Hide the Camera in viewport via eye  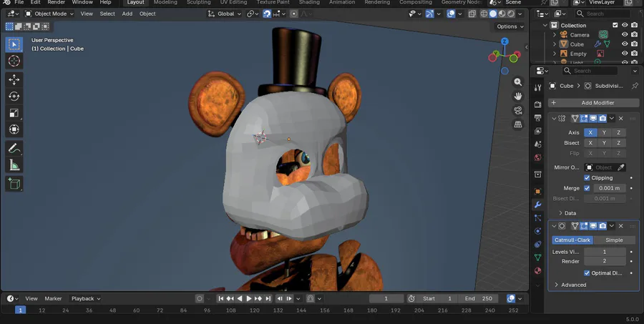pos(625,35)
